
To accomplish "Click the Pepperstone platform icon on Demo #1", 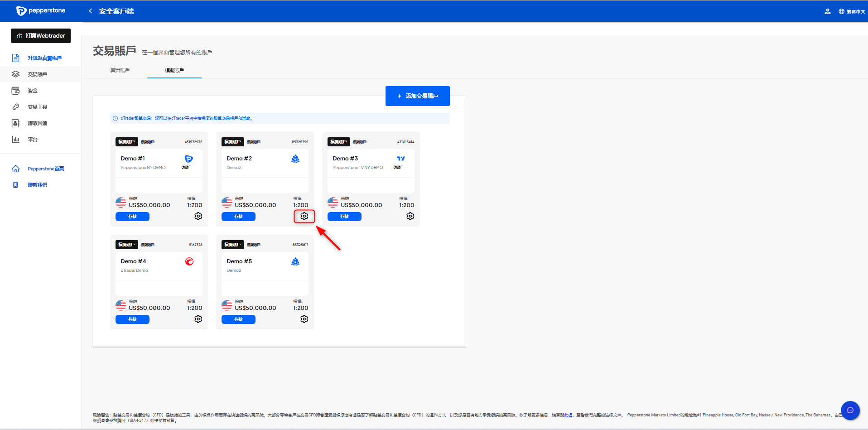I will click(x=188, y=159).
